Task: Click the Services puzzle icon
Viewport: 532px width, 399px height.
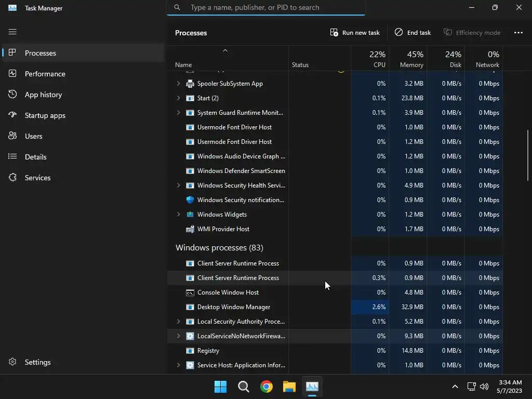Action: coord(12,178)
